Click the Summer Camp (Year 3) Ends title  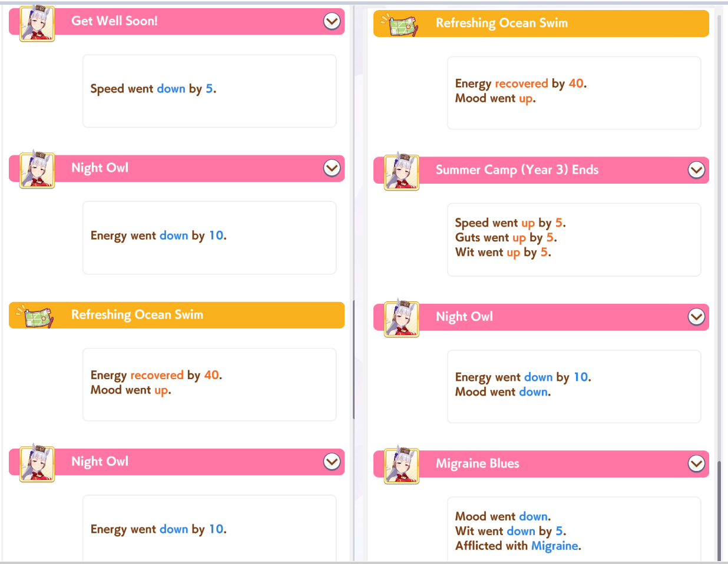pyautogui.click(x=517, y=170)
